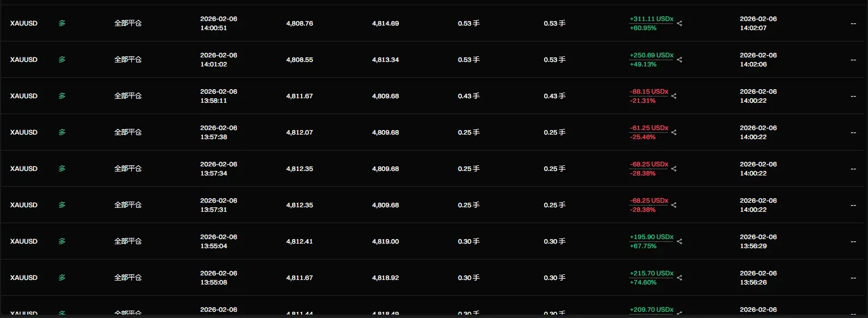868x318 pixels.
Task: Show details of +209.70 USDx profit
Action: pos(652,309)
